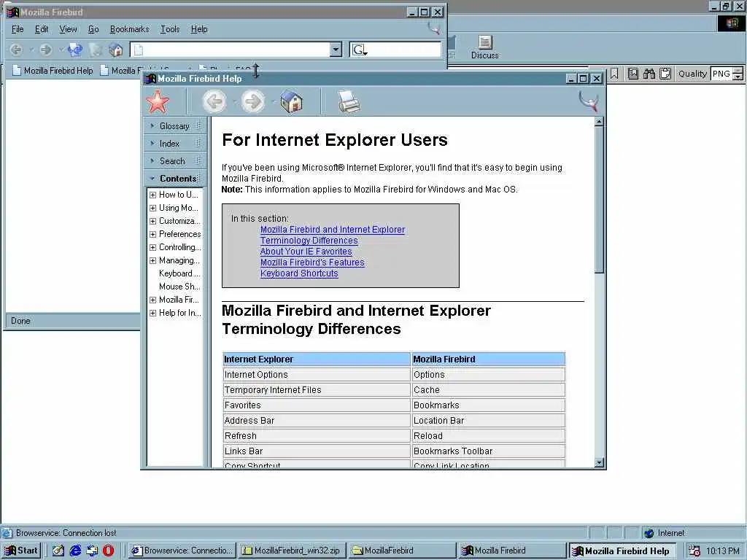
Task: Follow the Keyboard Shortcuts link
Action: tap(299, 273)
